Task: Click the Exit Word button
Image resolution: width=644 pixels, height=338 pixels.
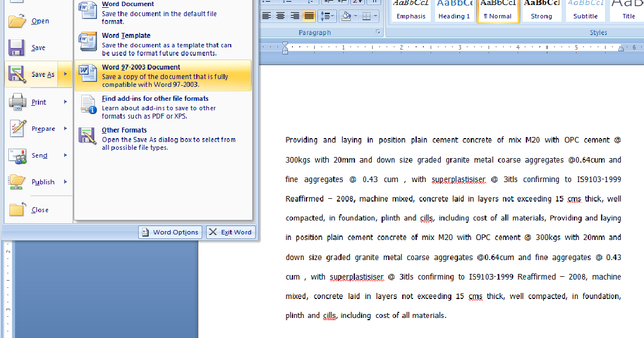Action: point(231,232)
